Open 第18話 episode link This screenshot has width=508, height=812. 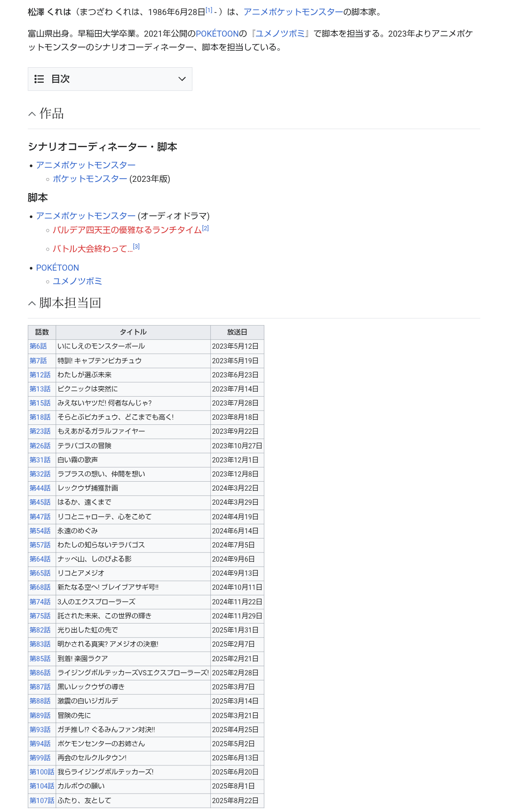[40, 417]
